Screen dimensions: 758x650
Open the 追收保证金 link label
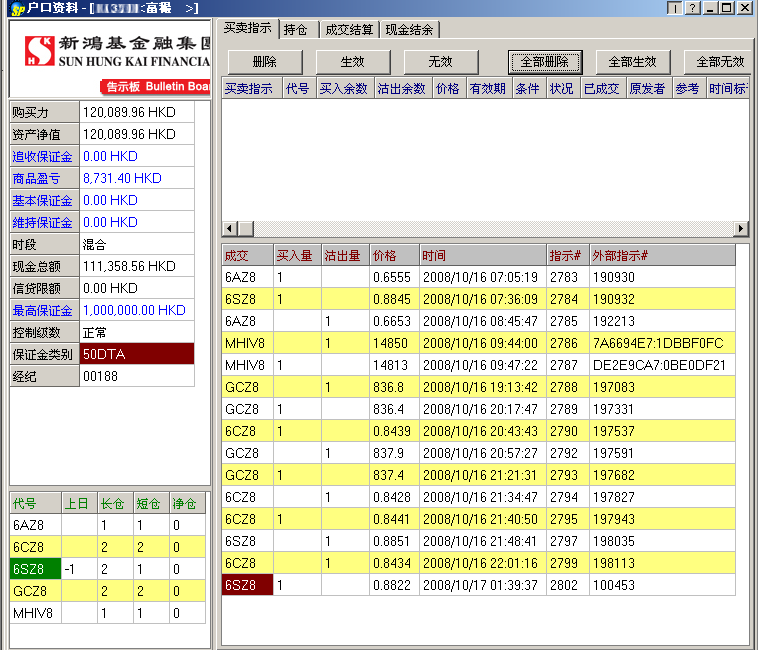tap(43, 157)
